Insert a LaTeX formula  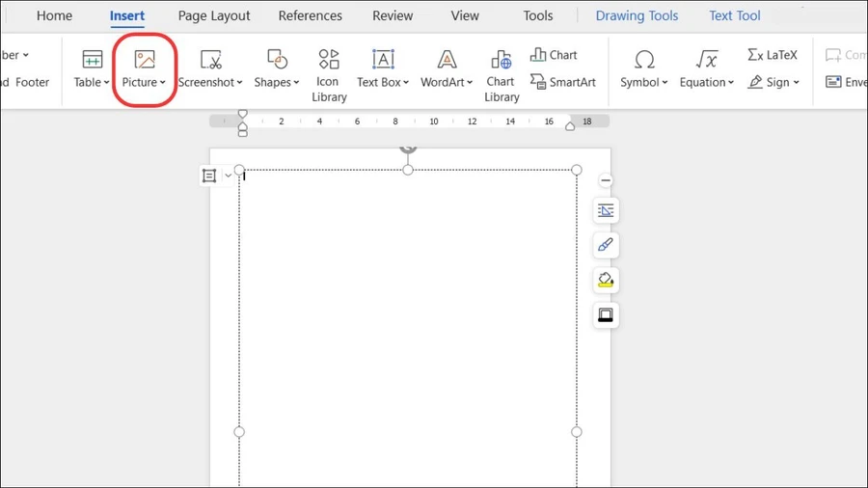click(773, 55)
